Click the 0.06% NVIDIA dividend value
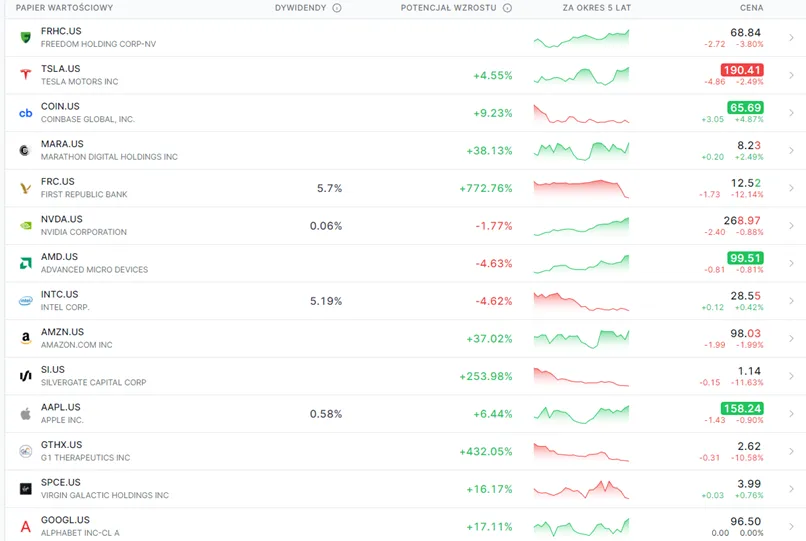The height and width of the screenshot is (541, 806). click(x=326, y=226)
